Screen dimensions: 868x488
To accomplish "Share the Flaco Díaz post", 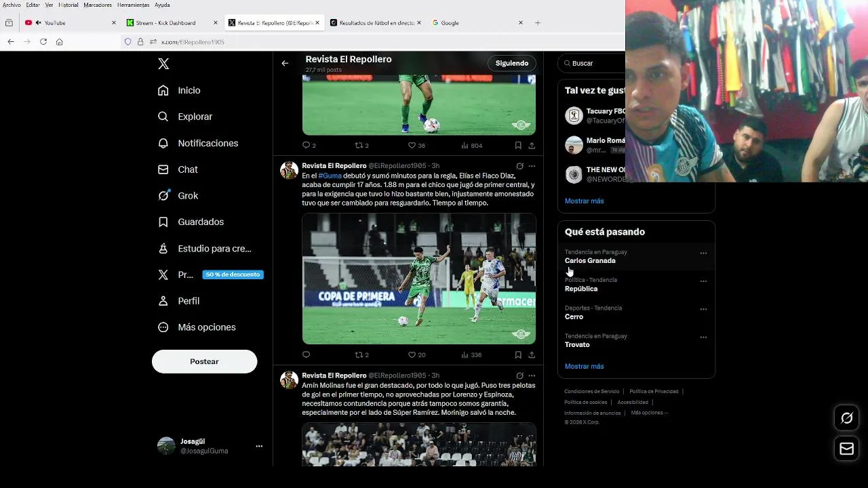I will (x=532, y=354).
